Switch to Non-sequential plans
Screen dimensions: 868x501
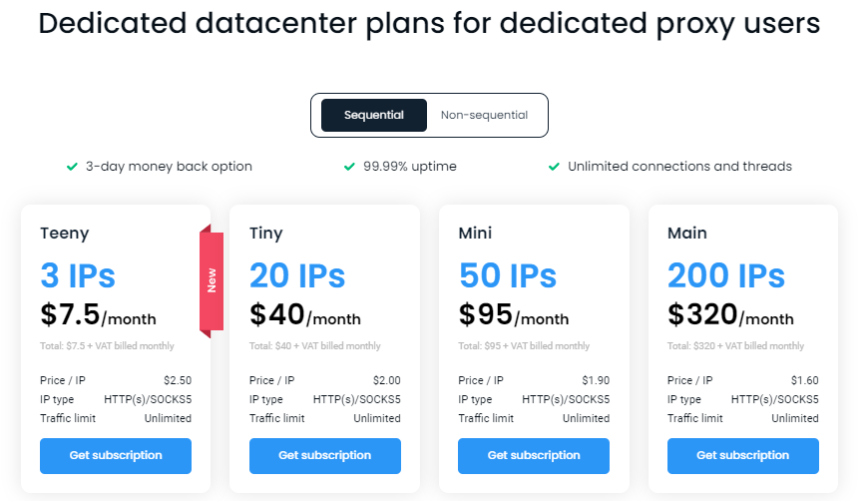[x=484, y=116]
